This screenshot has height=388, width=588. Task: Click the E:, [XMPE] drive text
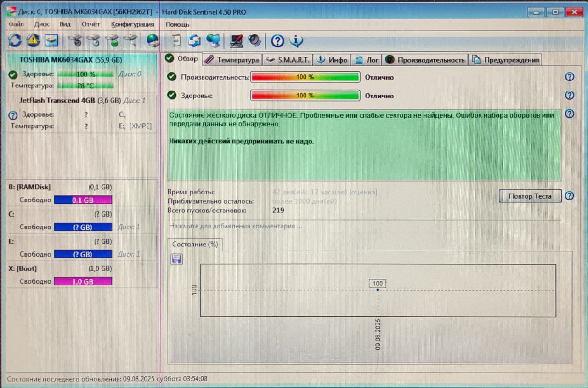tap(135, 126)
